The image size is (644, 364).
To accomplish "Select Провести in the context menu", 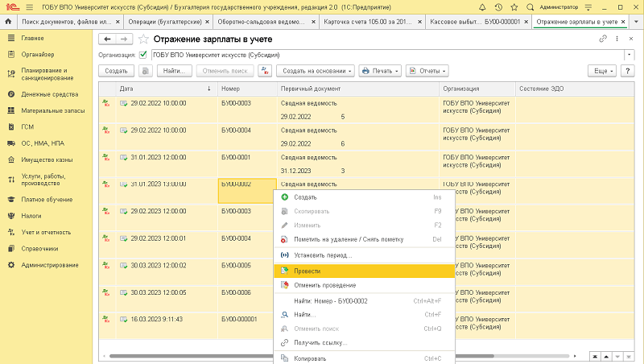I will click(x=308, y=271).
